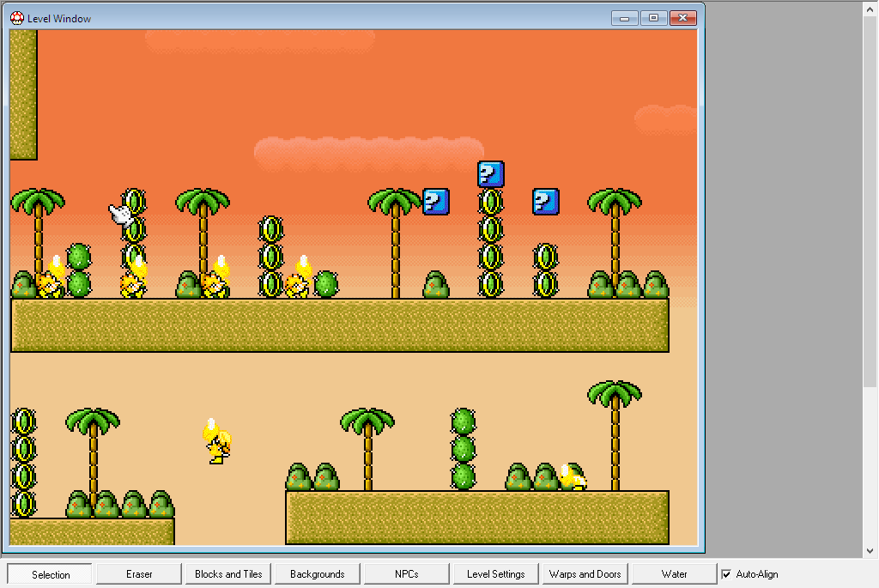Select the rightmost blue question block

click(545, 202)
